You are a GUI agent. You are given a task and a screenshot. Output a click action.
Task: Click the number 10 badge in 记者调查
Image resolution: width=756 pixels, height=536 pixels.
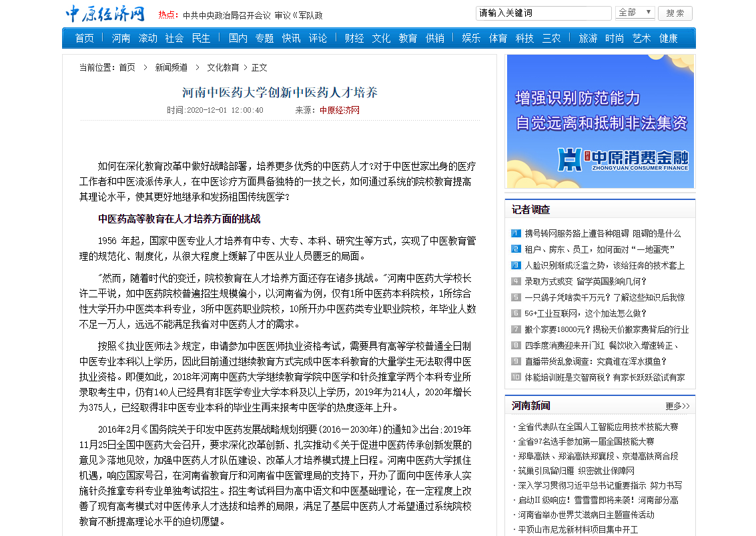[516, 377]
